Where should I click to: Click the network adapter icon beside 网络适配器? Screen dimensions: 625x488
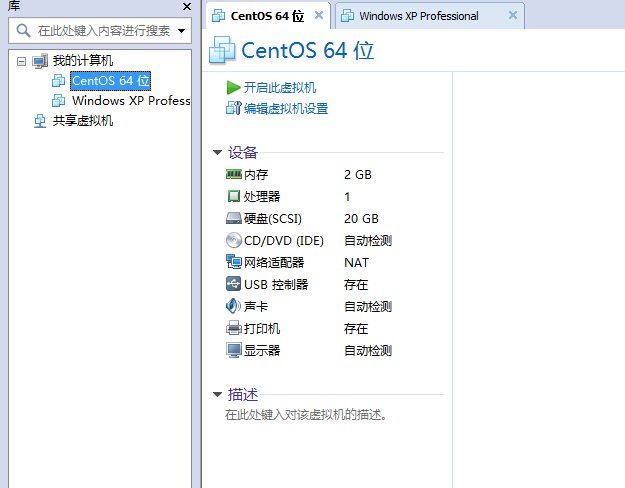coord(234,262)
